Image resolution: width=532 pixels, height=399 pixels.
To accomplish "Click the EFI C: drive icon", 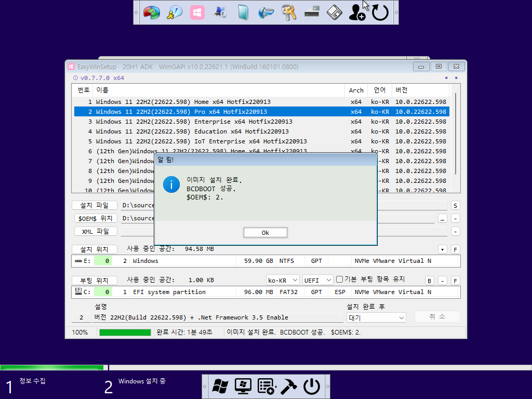I will click(78, 291).
